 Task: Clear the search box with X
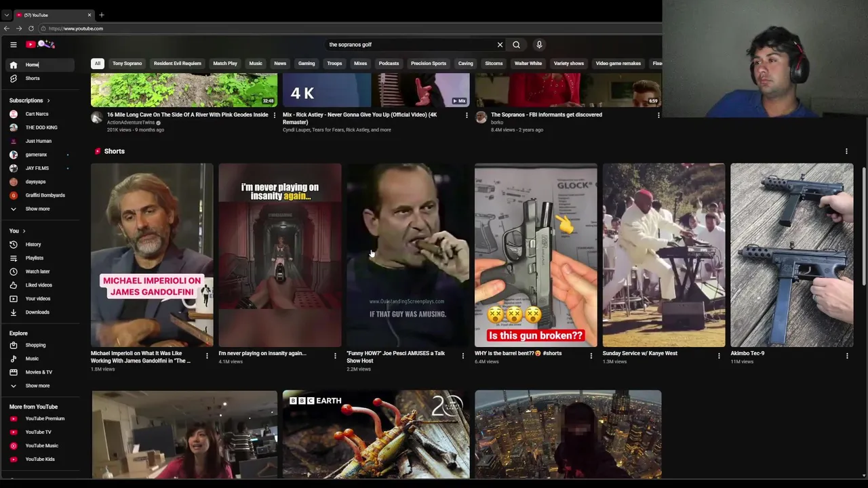point(500,45)
